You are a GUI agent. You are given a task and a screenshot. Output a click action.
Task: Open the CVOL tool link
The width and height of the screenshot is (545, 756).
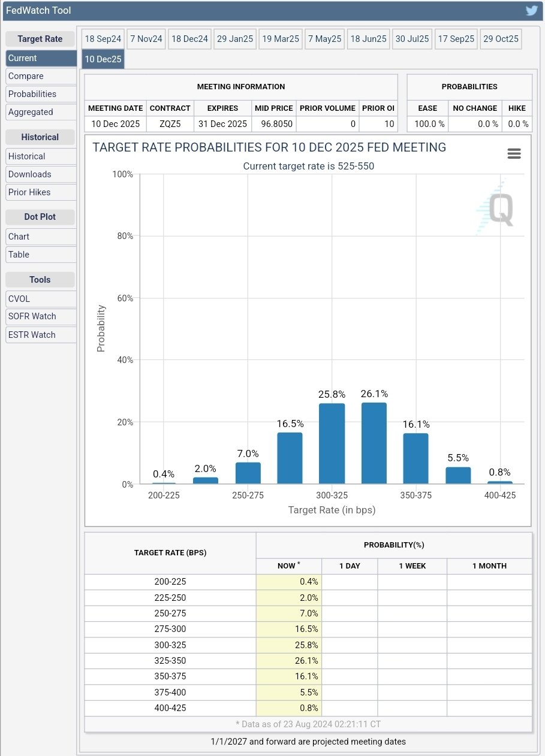tap(41, 299)
